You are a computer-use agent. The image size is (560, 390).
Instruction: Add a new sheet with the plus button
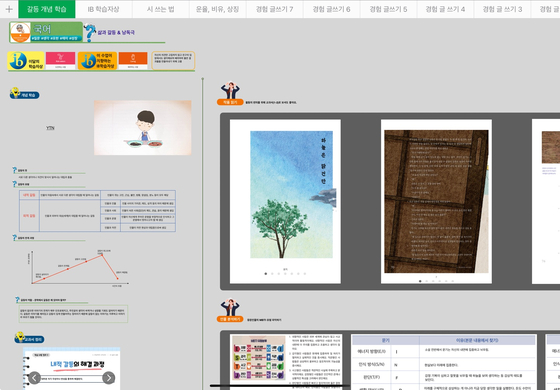click(9, 9)
